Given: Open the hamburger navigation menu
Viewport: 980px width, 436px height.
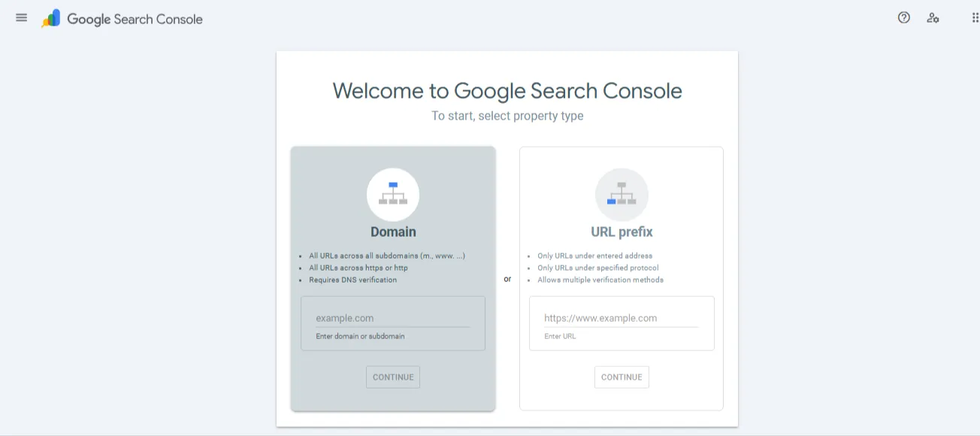Looking at the screenshot, I should tap(21, 17).
